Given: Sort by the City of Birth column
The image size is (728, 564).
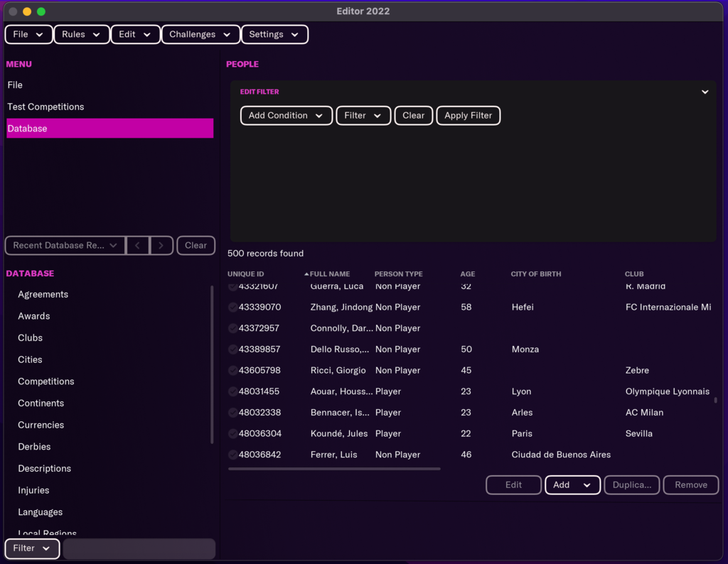Looking at the screenshot, I should (536, 274).
